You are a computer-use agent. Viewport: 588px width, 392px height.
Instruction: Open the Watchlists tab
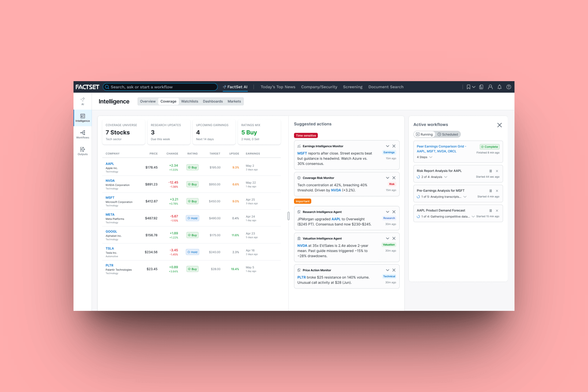(x=190, y=101)
